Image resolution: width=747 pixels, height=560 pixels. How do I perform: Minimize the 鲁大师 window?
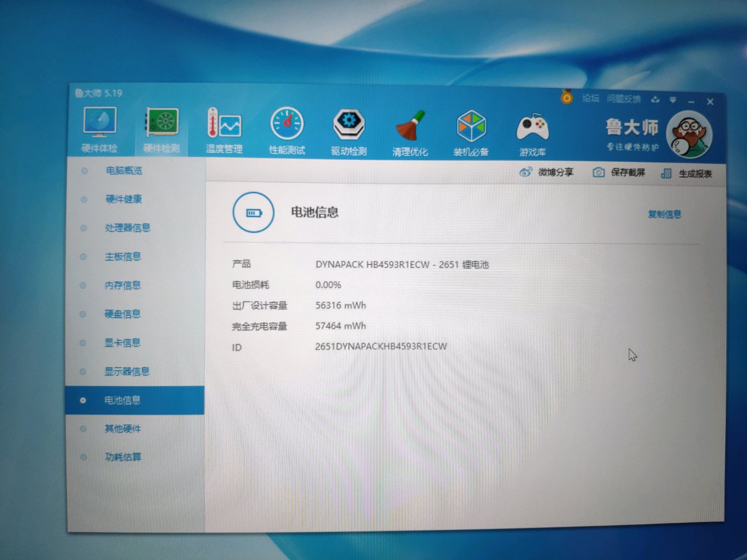691,101
